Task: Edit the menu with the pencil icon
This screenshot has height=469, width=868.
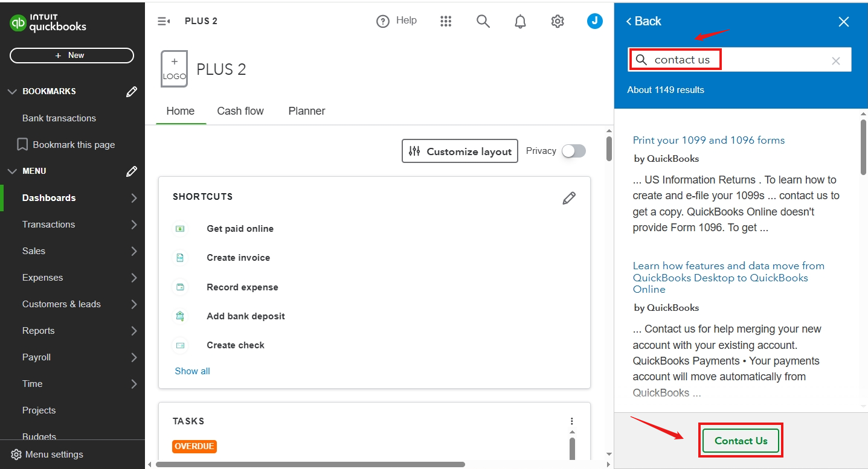Action: (x=131, y=171)
